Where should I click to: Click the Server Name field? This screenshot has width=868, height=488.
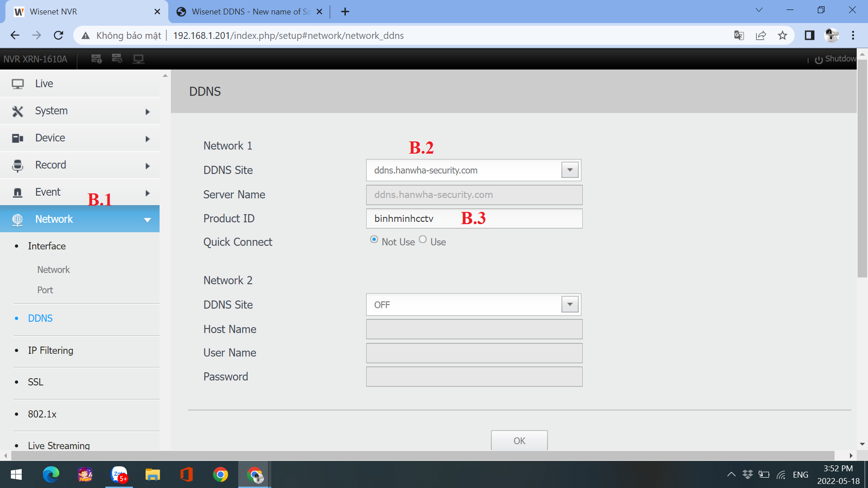[474, 195]
